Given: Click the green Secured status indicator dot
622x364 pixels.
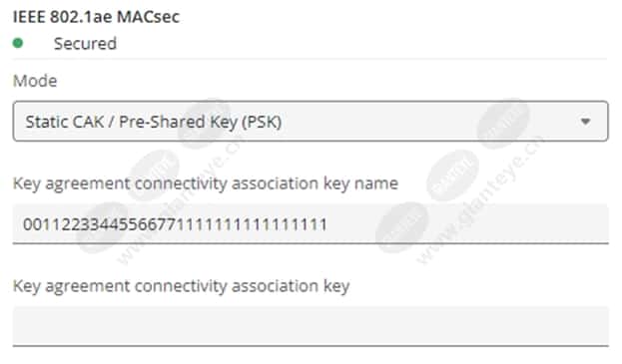Looking at the screenshot, I should coord(18,43).
